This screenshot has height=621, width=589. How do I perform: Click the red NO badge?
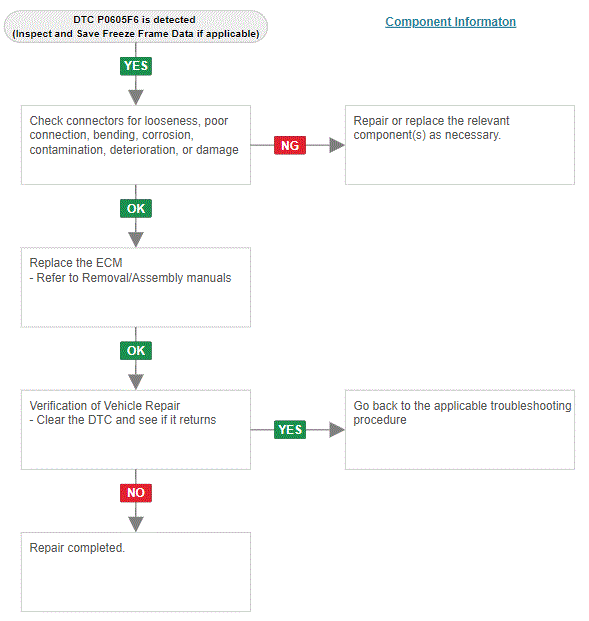pyautogui.click(x=136, y=493)
